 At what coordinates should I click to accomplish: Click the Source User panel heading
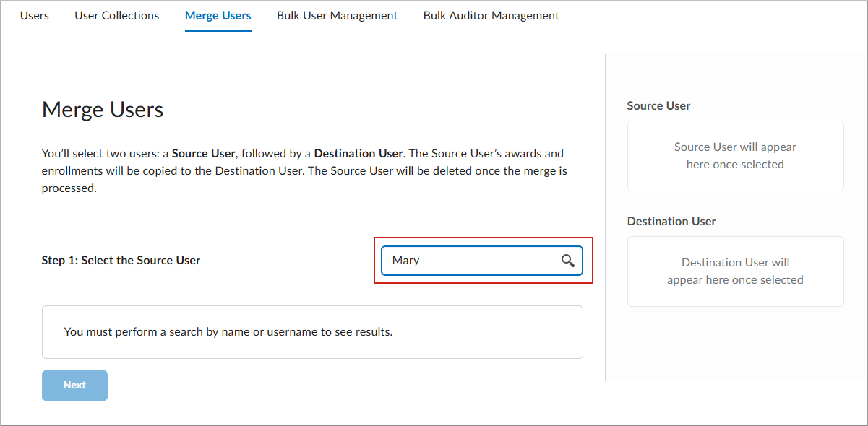tap(658, 105)
